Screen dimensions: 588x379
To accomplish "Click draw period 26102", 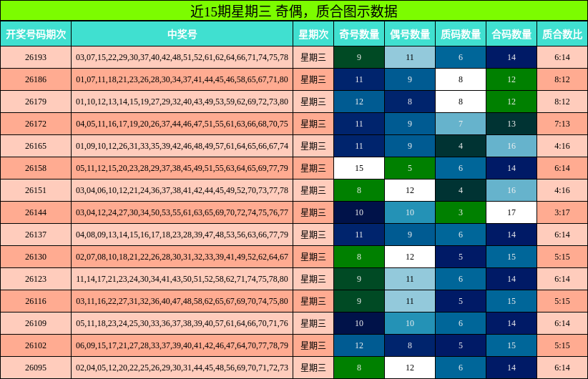I will (36, 345).
